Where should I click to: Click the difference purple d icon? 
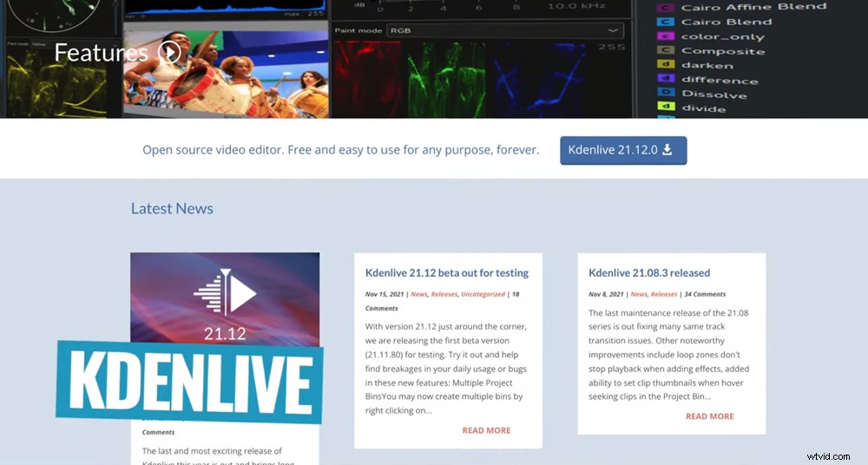[x=666, y=78]
